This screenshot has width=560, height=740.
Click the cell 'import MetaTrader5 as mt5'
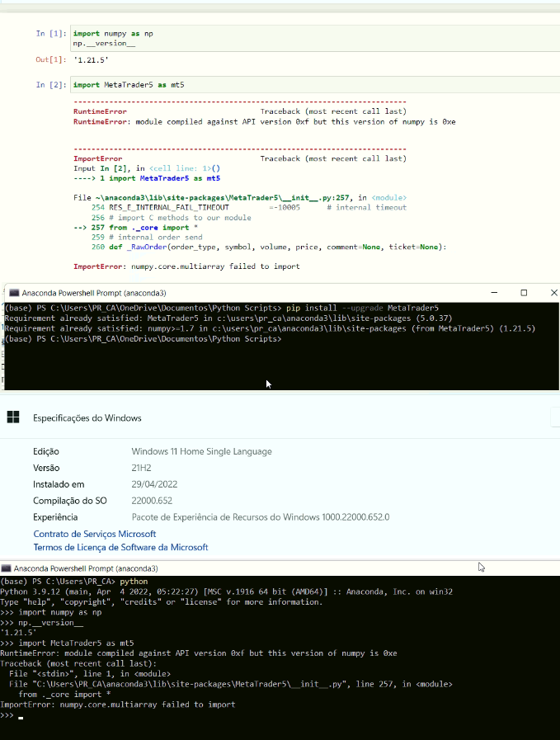315,85
